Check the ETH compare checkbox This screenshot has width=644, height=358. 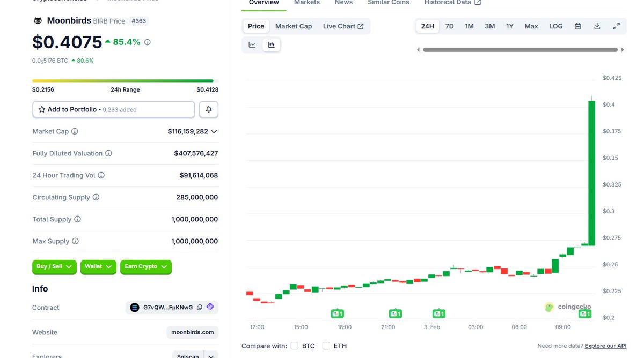[x=326, y=346]
